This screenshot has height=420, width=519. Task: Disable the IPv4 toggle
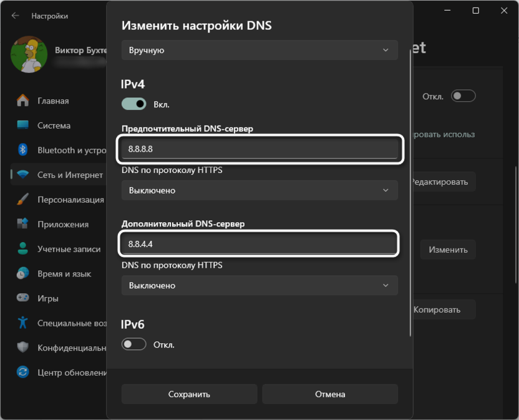pos(133,104)
